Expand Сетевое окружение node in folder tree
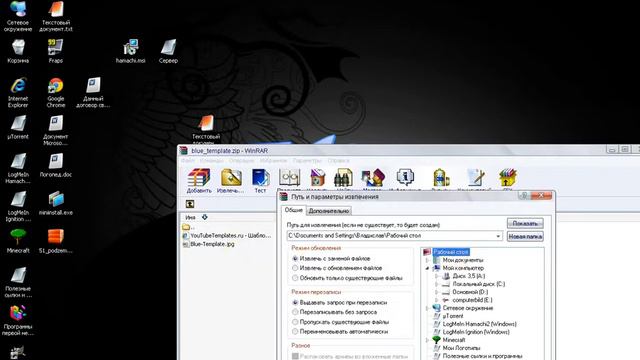 coord(427,308)
